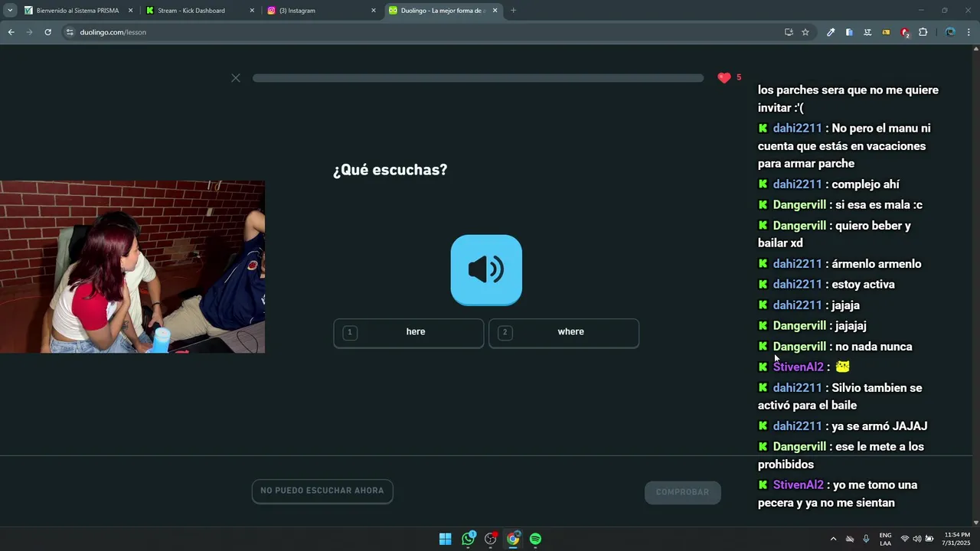Click the microphone icon in system tray
Image resolution: width=980 pixels, height=551 pixels.
click(866, 539)
